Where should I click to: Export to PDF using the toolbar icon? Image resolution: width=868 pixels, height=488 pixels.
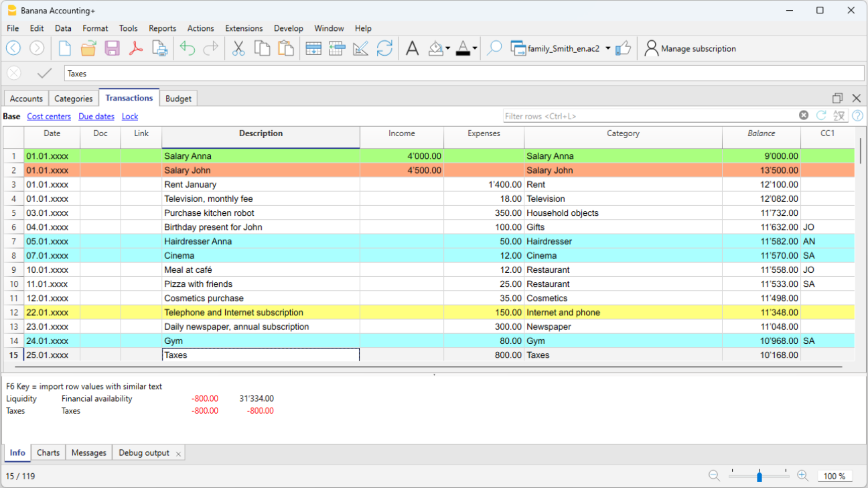coord(136,48)
